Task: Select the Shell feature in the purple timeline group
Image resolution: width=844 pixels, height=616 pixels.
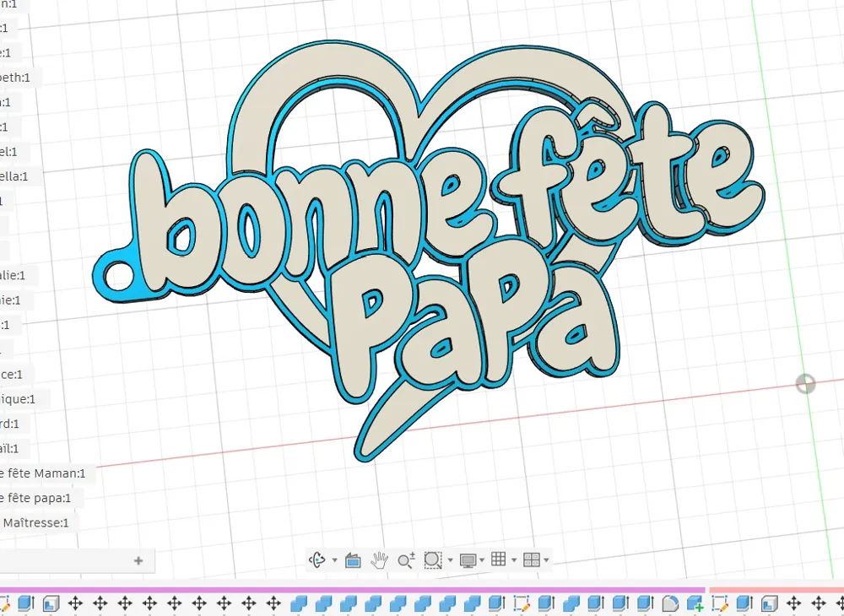Action: point(51,603)
